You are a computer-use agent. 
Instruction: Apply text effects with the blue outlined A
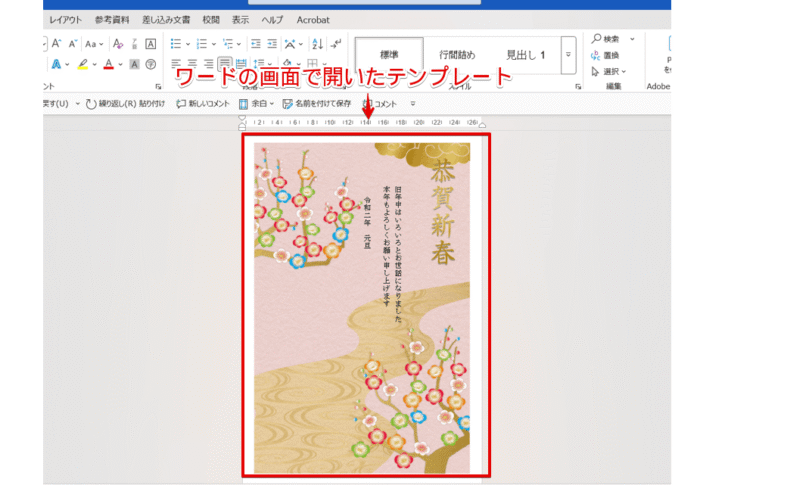tap(56, 64)
